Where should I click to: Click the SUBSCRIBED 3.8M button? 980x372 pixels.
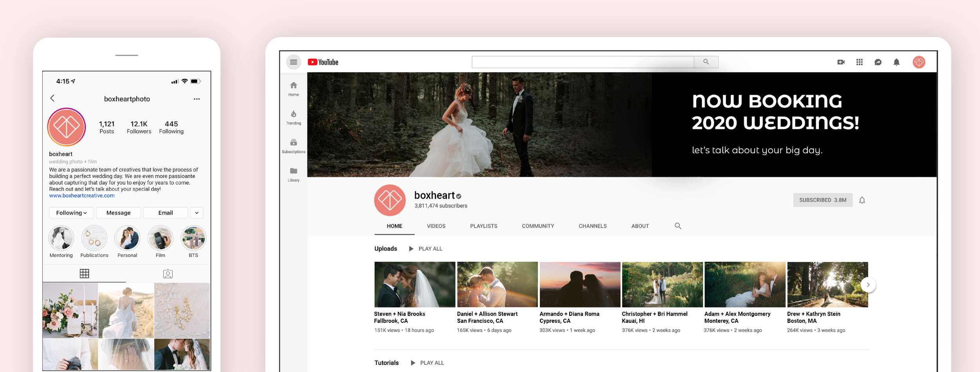823,200
